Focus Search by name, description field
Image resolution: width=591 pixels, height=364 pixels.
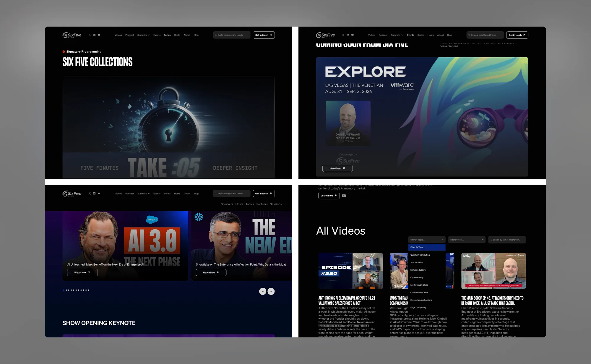[x=507, y=240]
